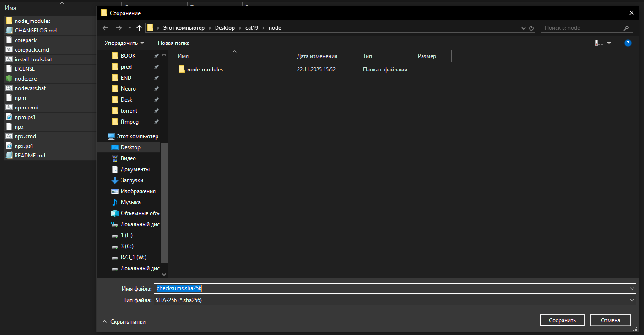This screenshot has width=644, height=335.
Task: Go back using the back arrow
Action: [105, 28]
